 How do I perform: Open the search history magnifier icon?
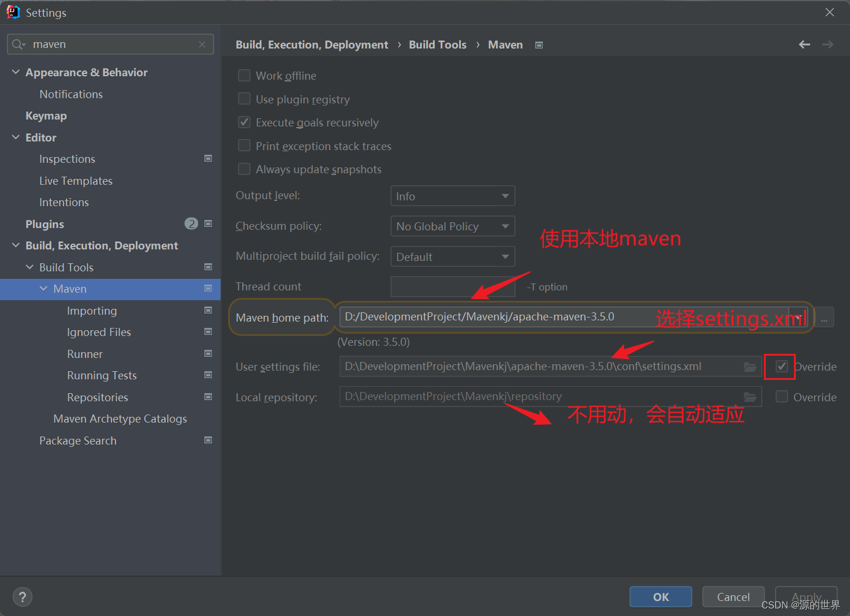coord(18,44)
